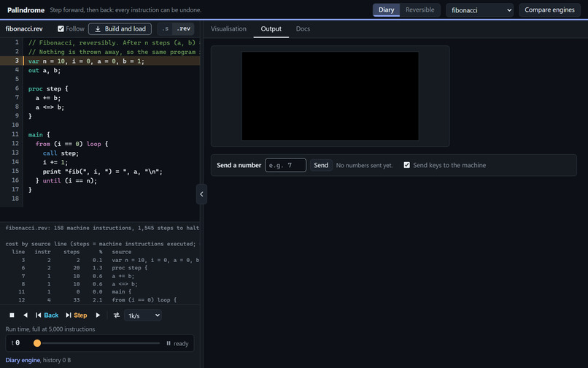The height and width of the screenshot is (368, 588).
Task: Switch source view to .rev
Action: tap(183, 28)
